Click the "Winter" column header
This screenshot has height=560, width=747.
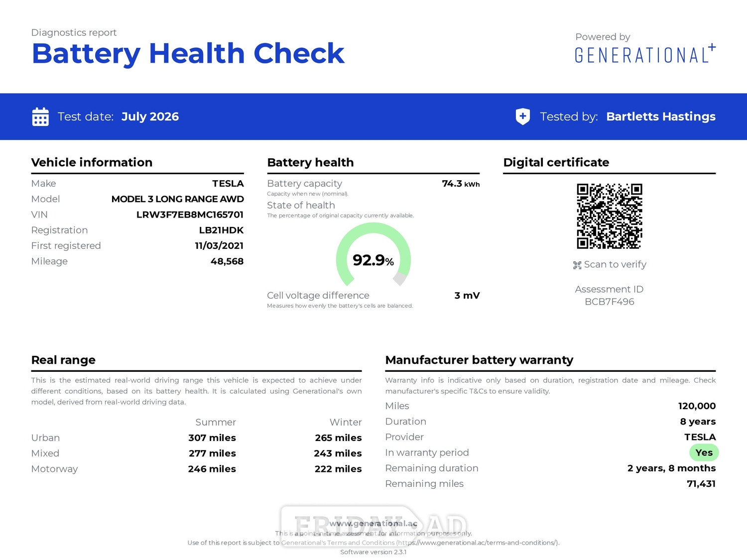click(346, 422)
